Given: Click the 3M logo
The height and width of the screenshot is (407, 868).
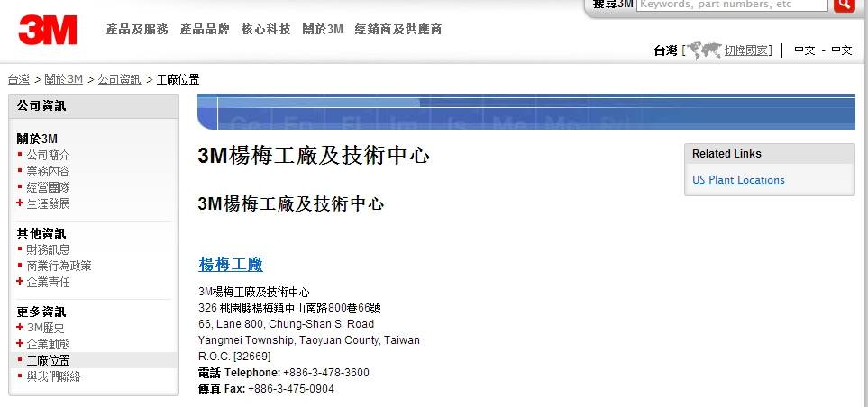Looking at the screenshot, I should click(48, 30).
